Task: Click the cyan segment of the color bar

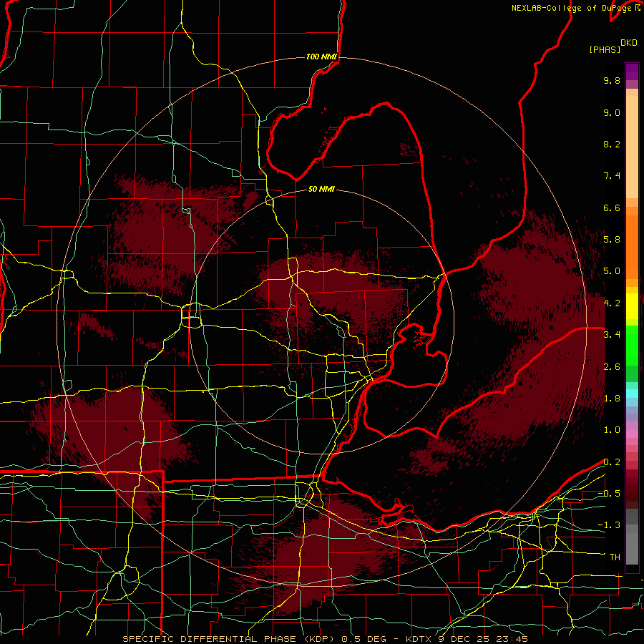Action: 632,394
